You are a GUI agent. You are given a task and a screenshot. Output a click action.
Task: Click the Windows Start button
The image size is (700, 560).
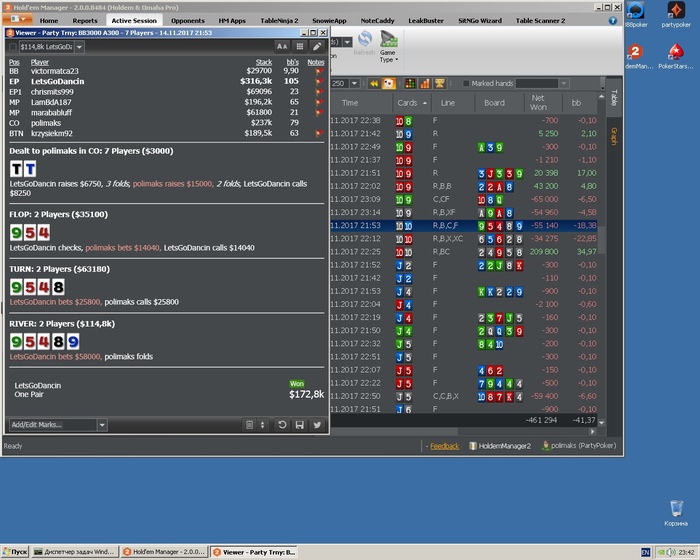point(14,552)
